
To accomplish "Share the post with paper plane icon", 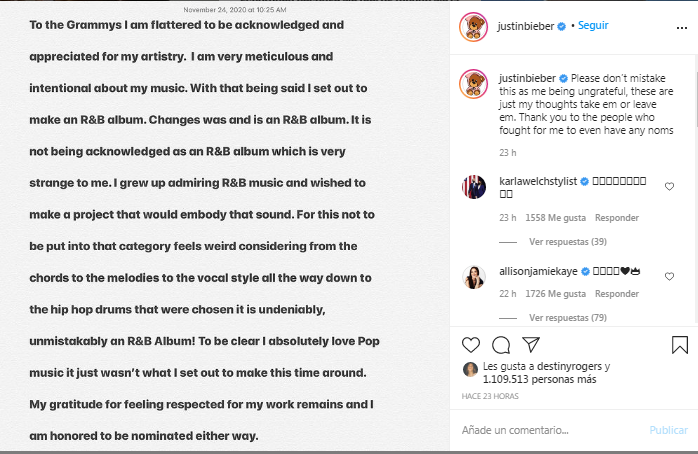I will point(531,345).
